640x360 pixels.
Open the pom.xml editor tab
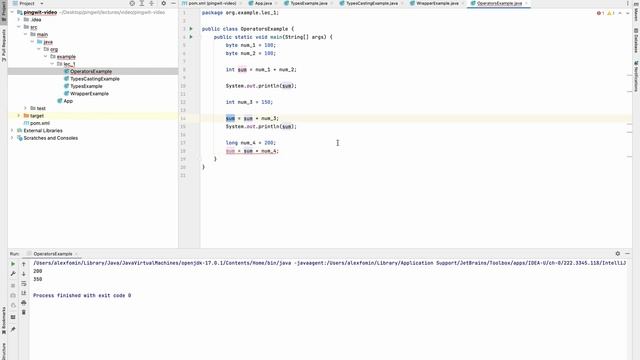[x=212, y=3]
